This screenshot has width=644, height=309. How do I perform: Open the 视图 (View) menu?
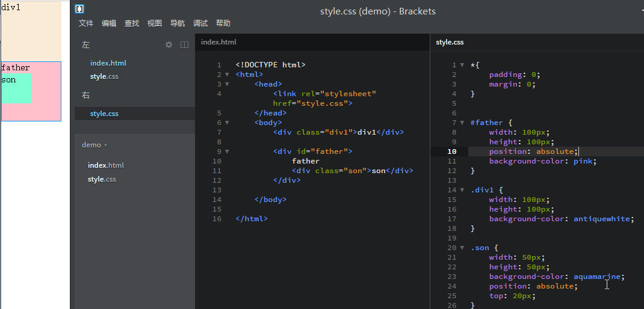(x=155, y=23)
